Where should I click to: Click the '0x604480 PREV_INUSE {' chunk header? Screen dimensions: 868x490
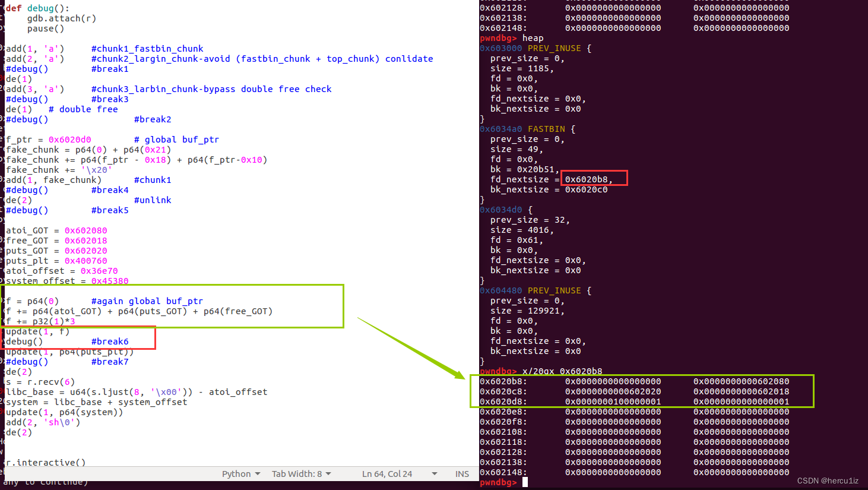536,290
